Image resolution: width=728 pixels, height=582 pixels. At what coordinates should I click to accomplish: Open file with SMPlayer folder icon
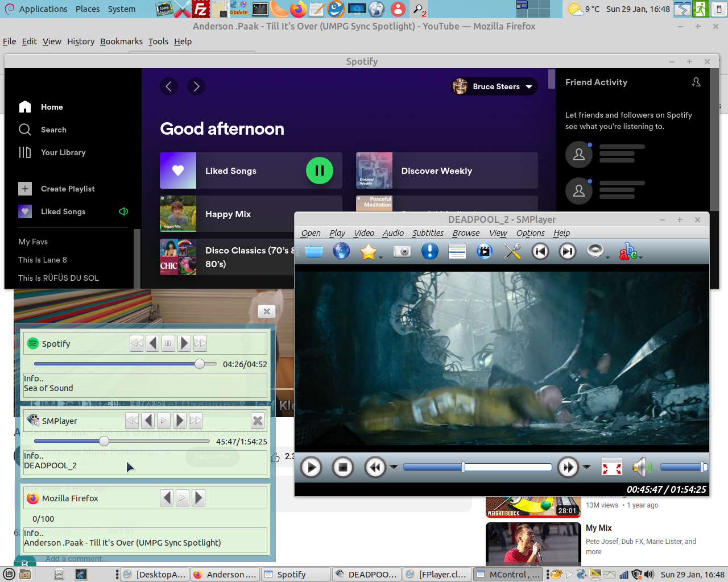click(x=313, y=251)
